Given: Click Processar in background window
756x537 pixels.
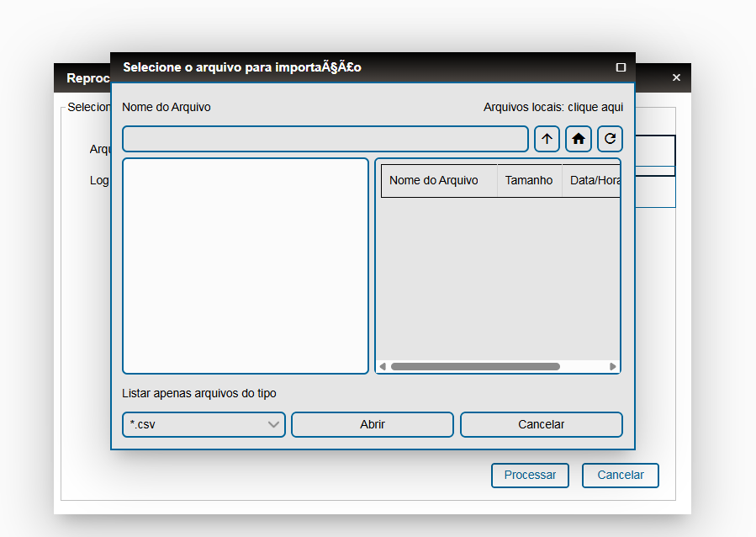Looking at the screenshot, I should click(530, 476).
